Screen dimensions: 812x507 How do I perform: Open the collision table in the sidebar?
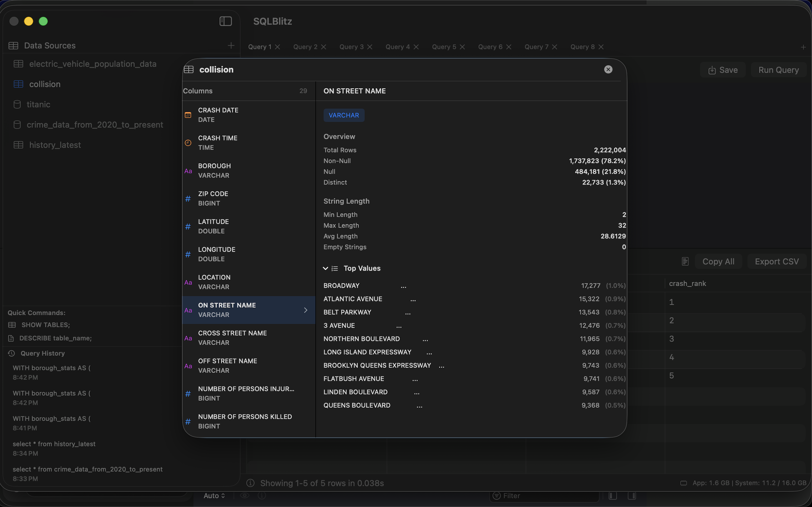[x=45, y=84]
